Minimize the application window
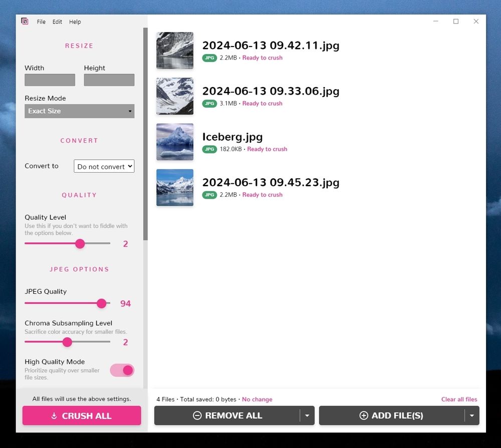The width and height of the screenshot is (501, 448). 436,22
